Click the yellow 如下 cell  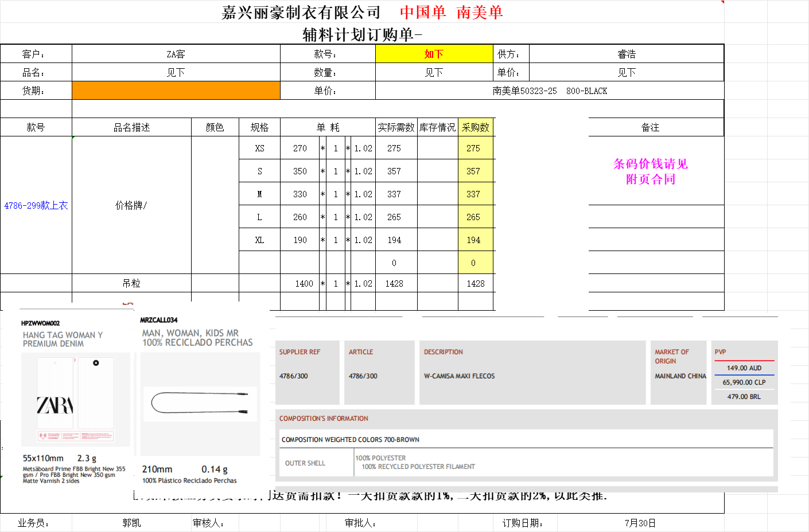pyautogui.click(x=434, y=54)
